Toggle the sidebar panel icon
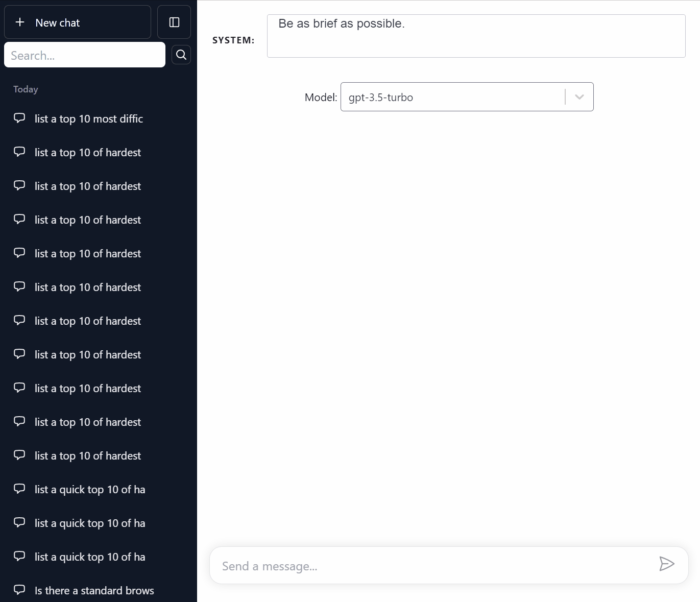The width and height of the screenshot is (700, 602). click(x=174, y=22)
